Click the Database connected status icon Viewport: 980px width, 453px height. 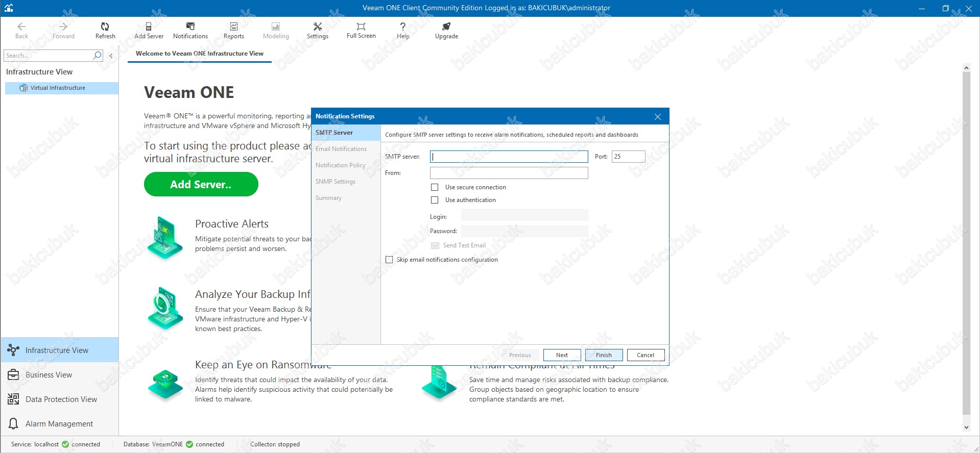pos(189,444)
